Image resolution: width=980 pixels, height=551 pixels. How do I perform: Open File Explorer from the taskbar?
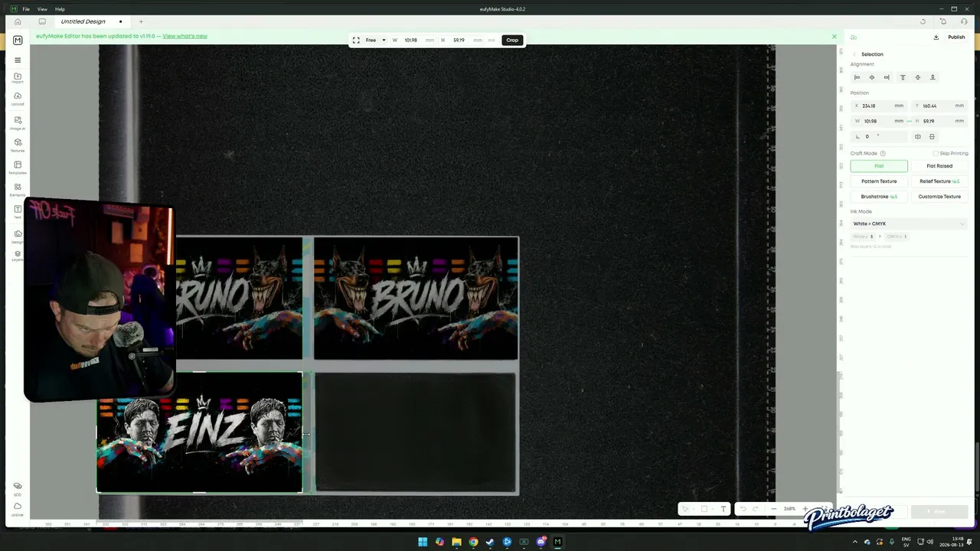pos(456,542)
